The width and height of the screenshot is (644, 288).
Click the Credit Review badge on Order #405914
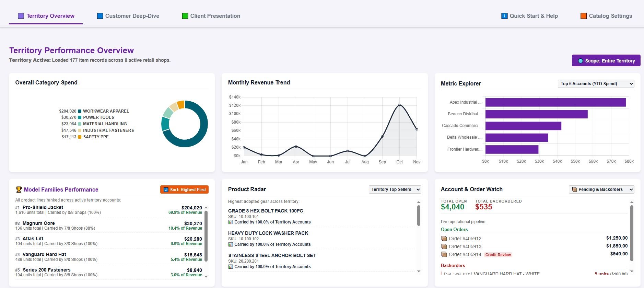tap(498, 255)
